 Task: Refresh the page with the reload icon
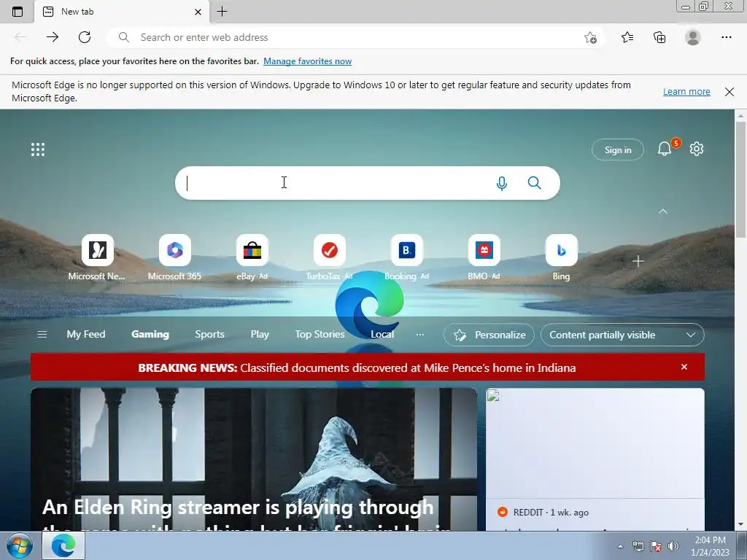85,37
